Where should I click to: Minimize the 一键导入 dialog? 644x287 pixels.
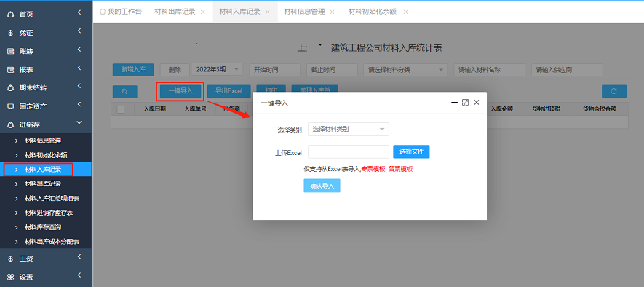pos(454,103)
